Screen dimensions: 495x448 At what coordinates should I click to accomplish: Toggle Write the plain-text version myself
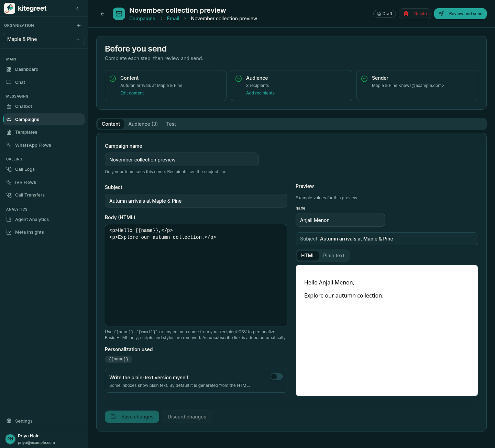pos(277,377)
